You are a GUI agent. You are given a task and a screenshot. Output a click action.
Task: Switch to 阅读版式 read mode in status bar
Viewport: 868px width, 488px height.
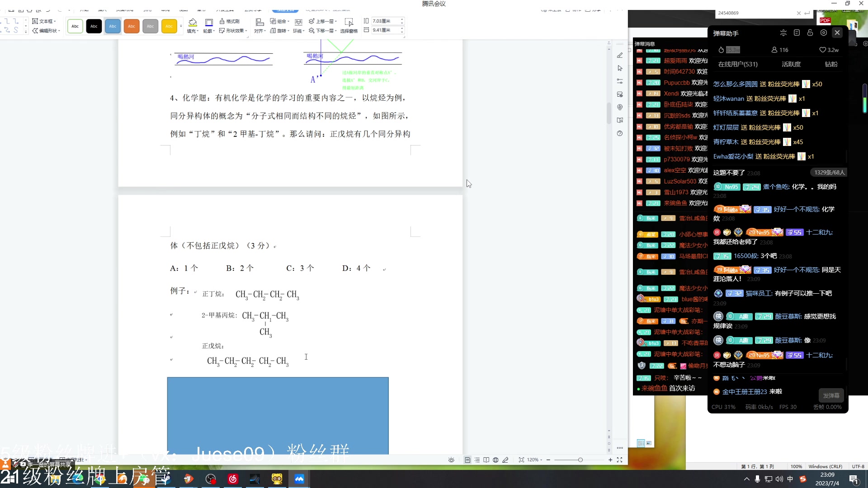[x=486, y=460]
